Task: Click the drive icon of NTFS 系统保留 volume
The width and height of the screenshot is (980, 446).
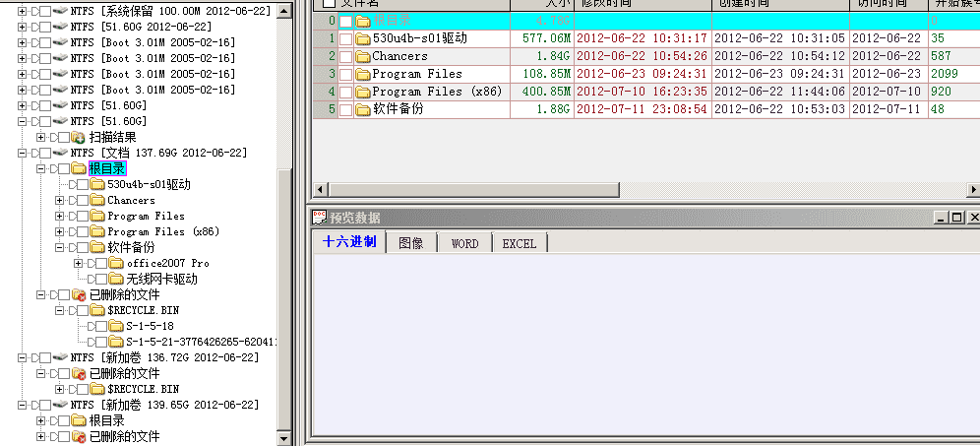Action: [60, 11]
